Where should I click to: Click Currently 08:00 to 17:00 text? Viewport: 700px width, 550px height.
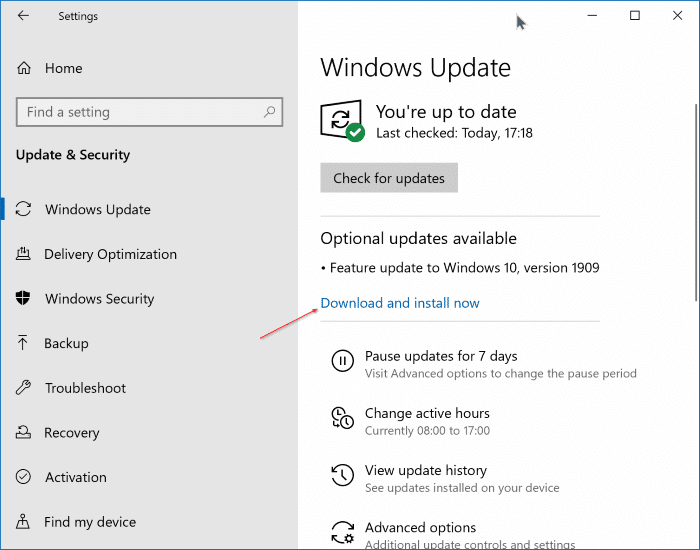pos(427,431)
